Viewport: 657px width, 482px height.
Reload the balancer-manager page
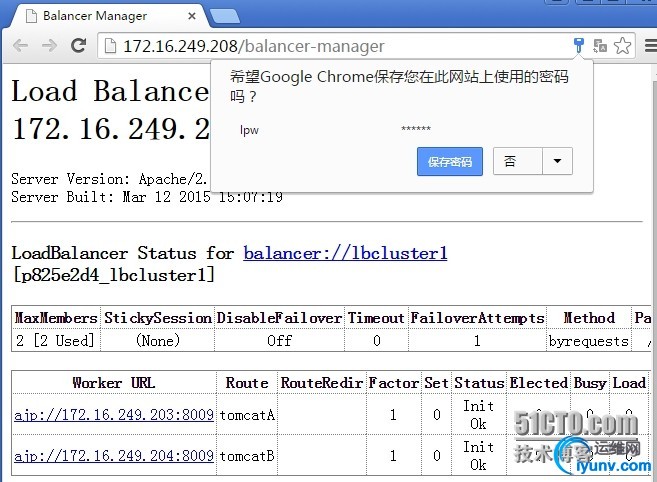tap(78, 45)
